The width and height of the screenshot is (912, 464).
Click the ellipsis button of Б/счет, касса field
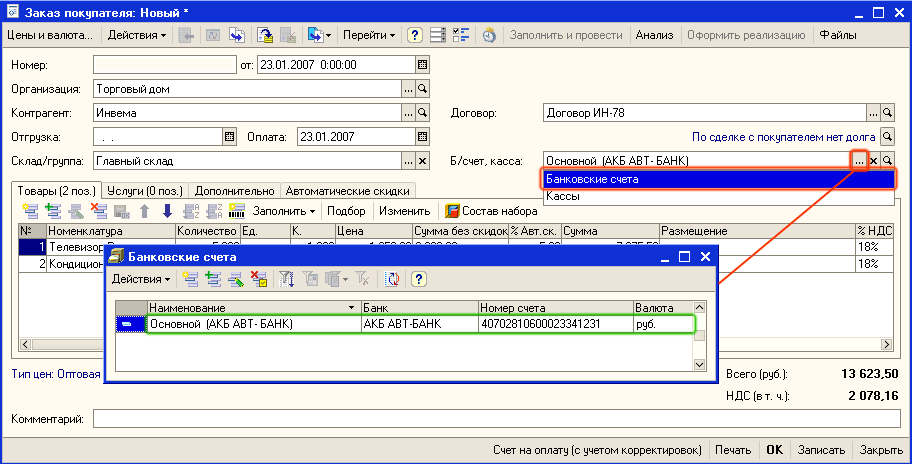coord(859,161)
